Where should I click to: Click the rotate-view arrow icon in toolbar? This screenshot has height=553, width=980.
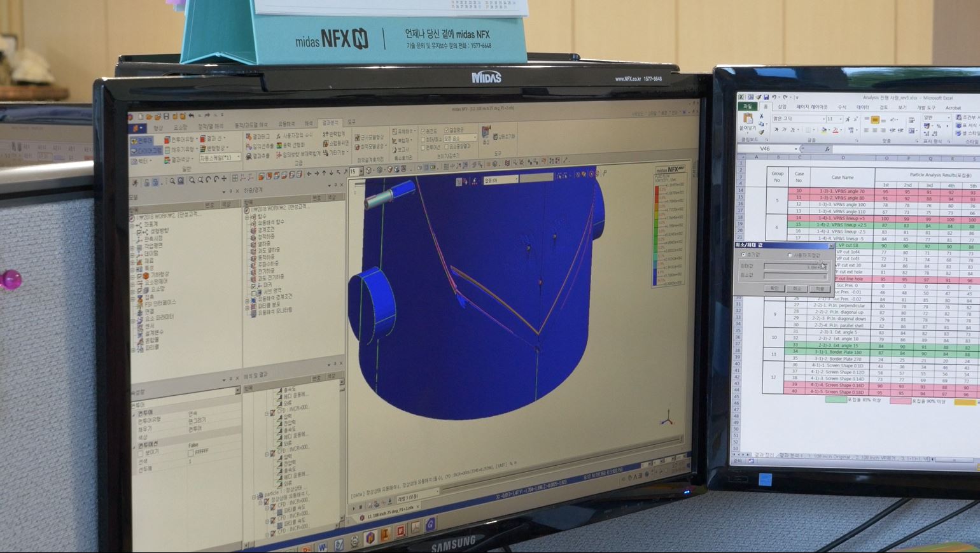click(x=209, y=179)
